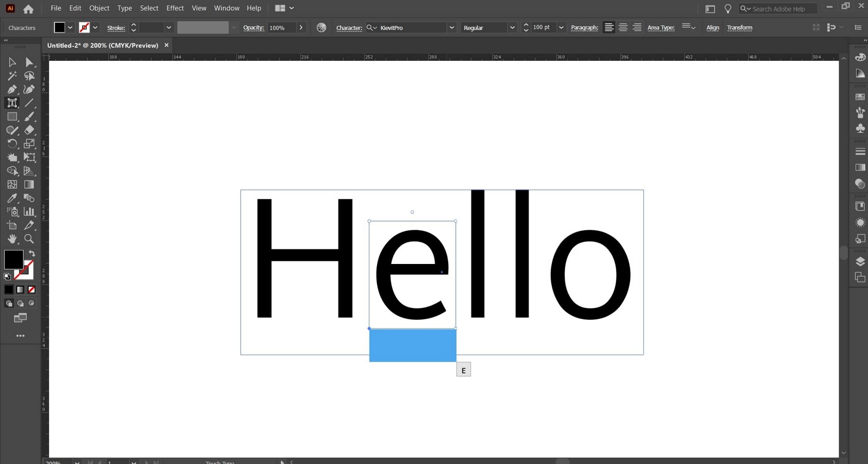Set paragraph alignment to left

tap(609, 27)
